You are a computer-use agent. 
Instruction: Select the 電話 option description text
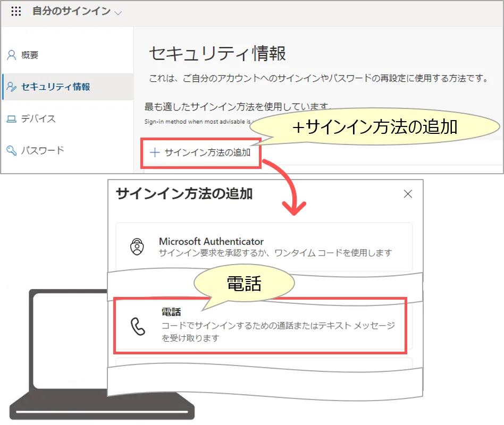coord(278,331)
